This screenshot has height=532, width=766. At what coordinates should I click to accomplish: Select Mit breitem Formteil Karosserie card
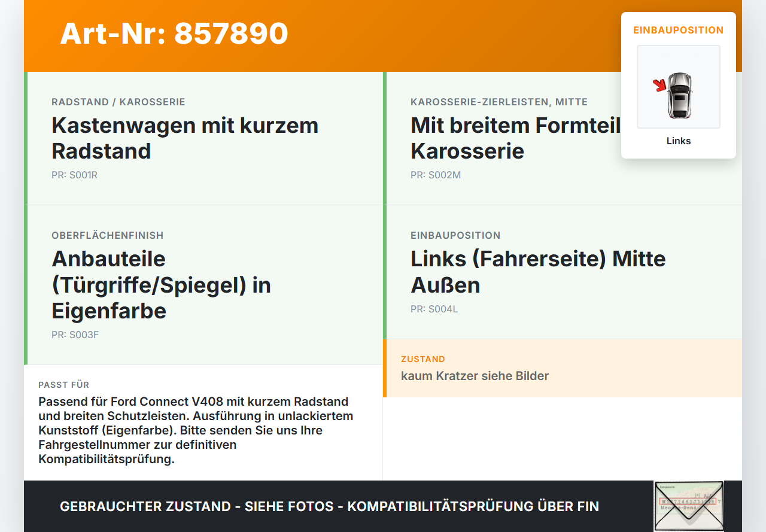[x=563, y=138]
